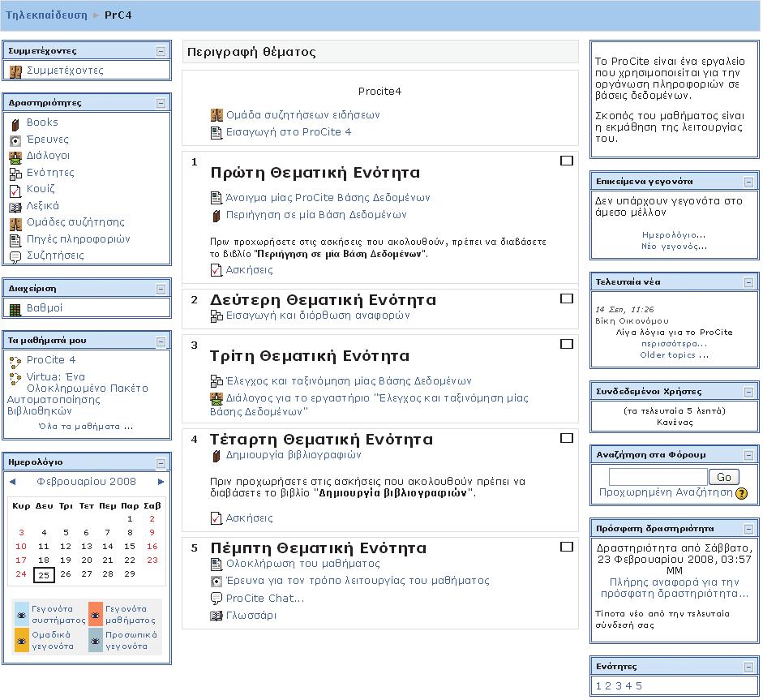This screenshot has width=763, height=700.
Task: Collapse the Τα μαθήματά μου block
Action: [161, 341]
